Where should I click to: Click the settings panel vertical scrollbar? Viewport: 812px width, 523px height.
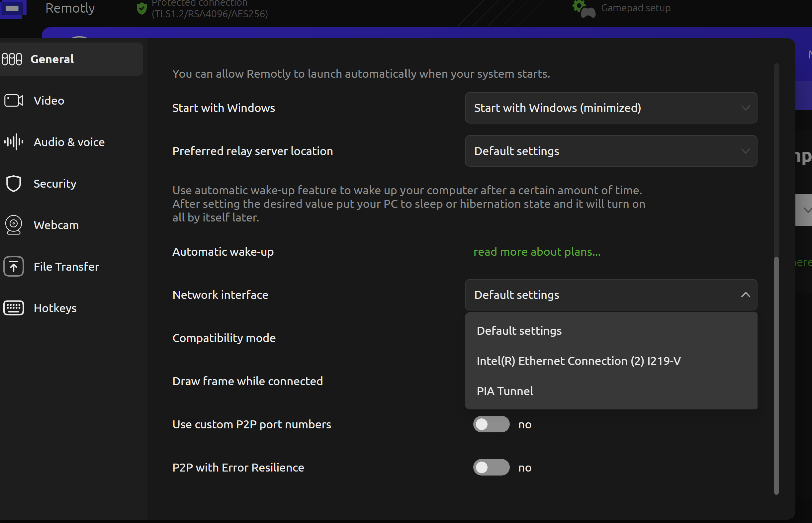click(x=776, y=375)
